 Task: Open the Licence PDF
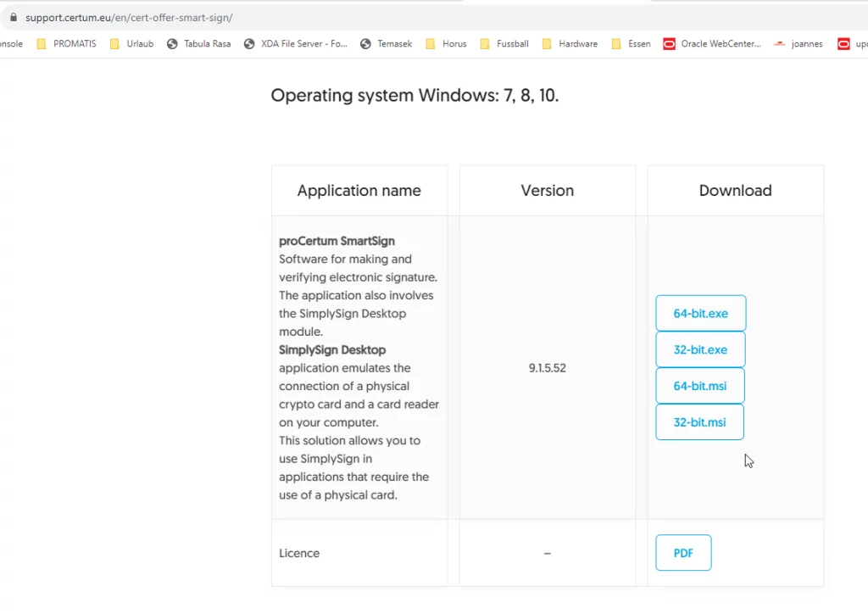point(683,553)
